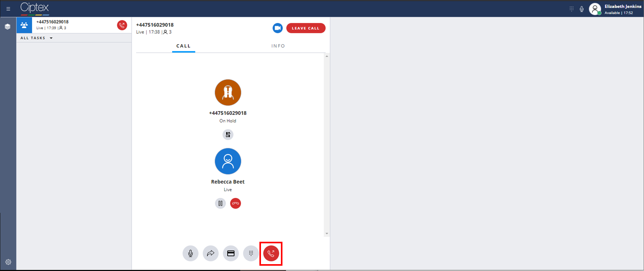Mute microphone in call controls
Image resolution: width=644 pixels, height=271 pixels.
(x=190, y=253)
